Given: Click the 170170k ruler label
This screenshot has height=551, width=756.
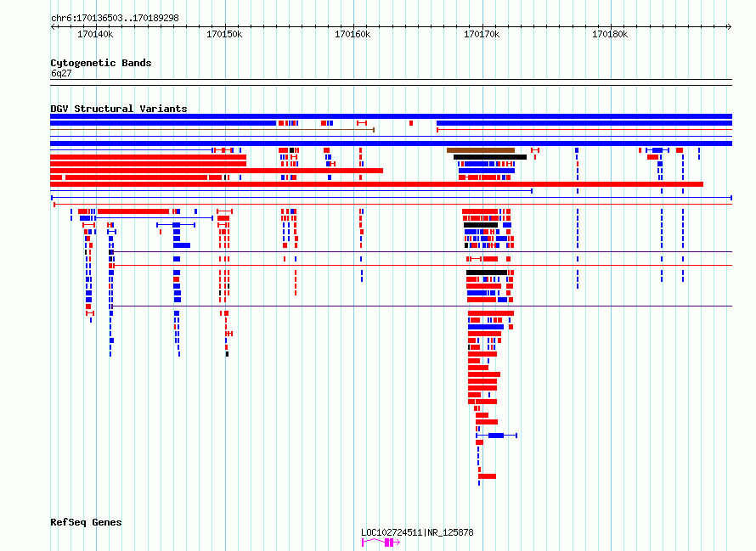Looking at the screenshot, I should [x=482, y=34].
